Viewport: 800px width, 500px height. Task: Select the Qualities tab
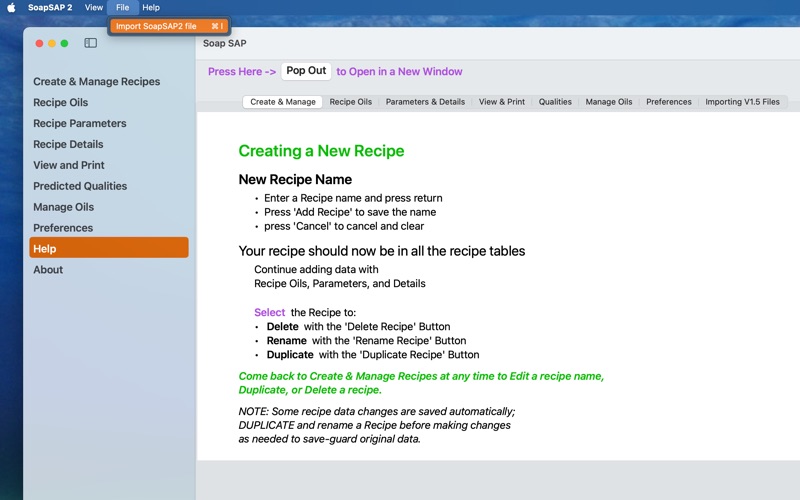click(555, 102)
